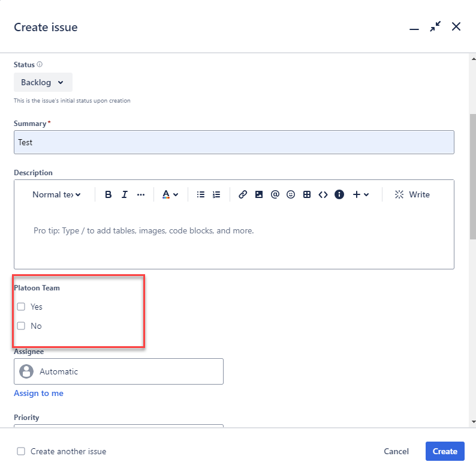476x474 pixels.
Task: Check the No option for Platoon Team
Action: point(21,326)
